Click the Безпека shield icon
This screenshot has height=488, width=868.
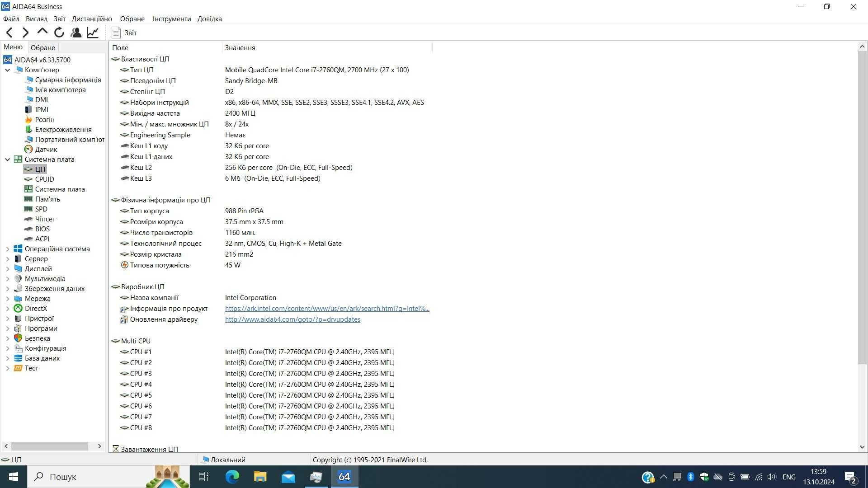pos(18,338)
